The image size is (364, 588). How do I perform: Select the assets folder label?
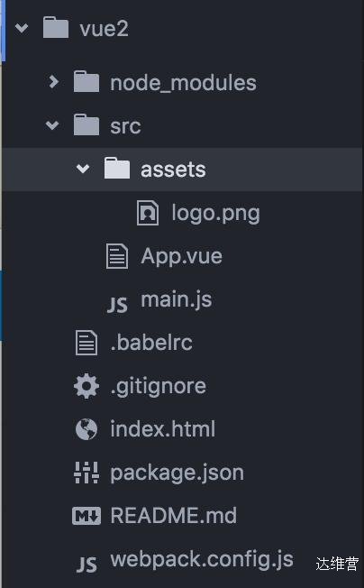[173, 170]
